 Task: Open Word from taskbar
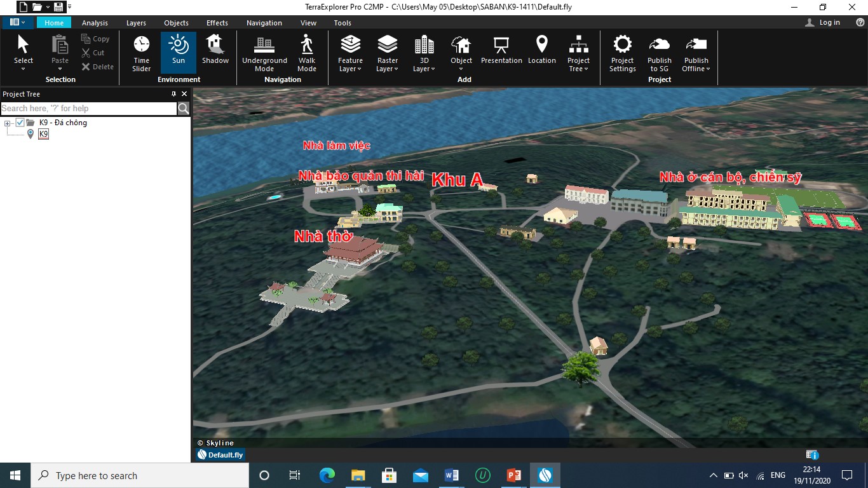click(452, 475)
